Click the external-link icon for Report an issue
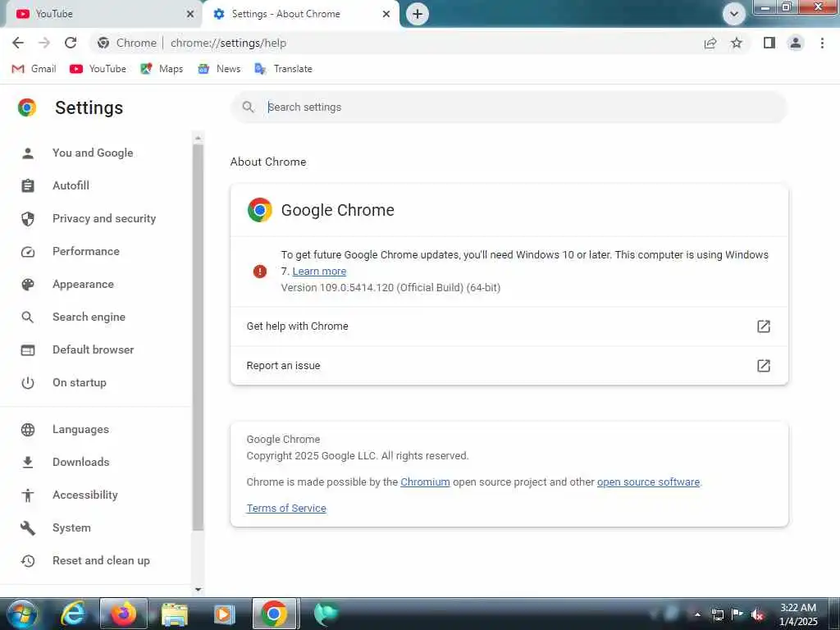This screenshot has width=840, height=630. [764, 365]
